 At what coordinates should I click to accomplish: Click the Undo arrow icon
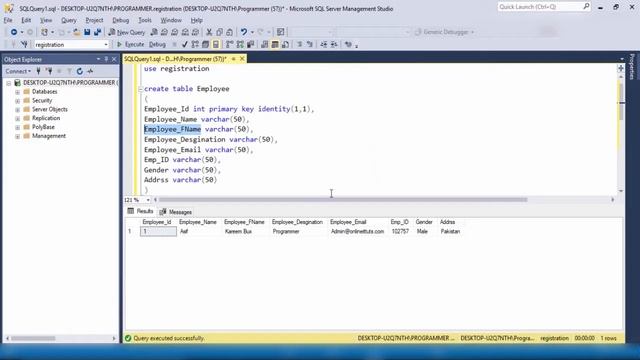pos(244,32)
